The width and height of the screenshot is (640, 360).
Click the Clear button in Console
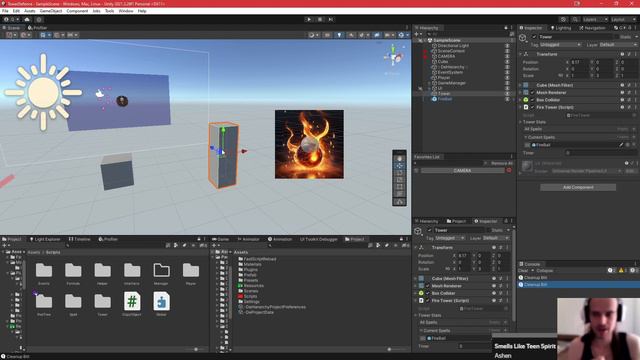tap(523, 271)
